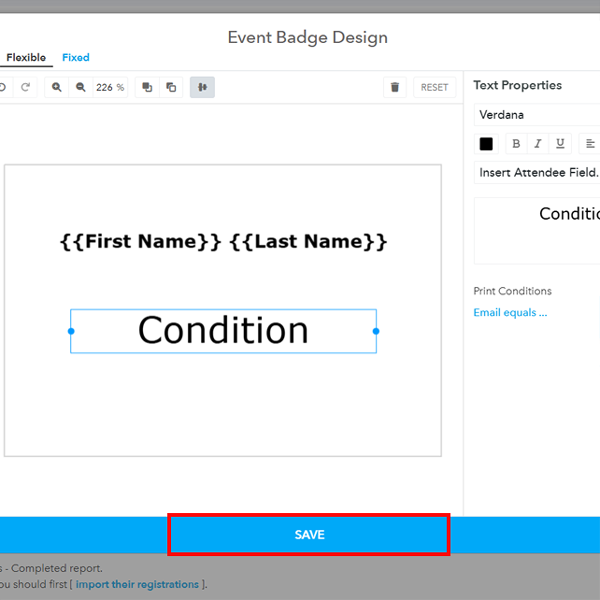Zoom out with the magnifier minus icon
This screenshot has height=600, width=600.
tap(81, 87)
